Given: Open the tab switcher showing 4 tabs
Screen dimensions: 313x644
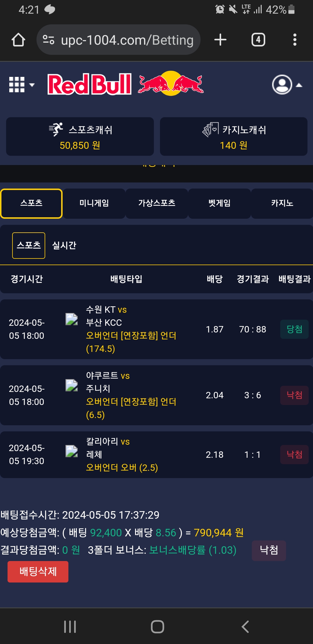Looking at the screenshot, I should pos(258,40).
